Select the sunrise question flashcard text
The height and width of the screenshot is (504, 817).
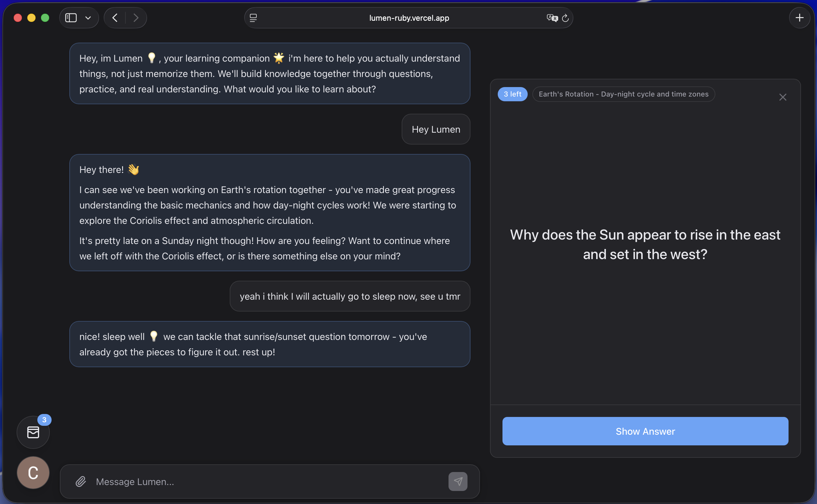click(645, 244)
